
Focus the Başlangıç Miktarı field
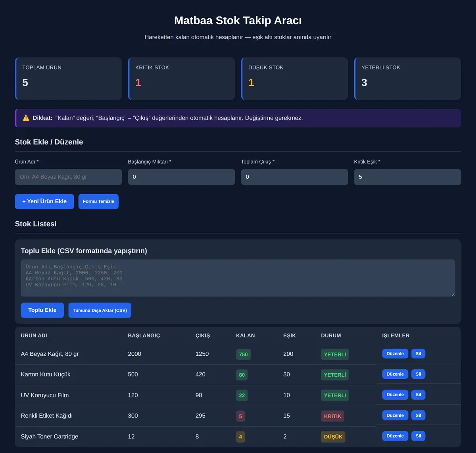[x=181, y=177]
